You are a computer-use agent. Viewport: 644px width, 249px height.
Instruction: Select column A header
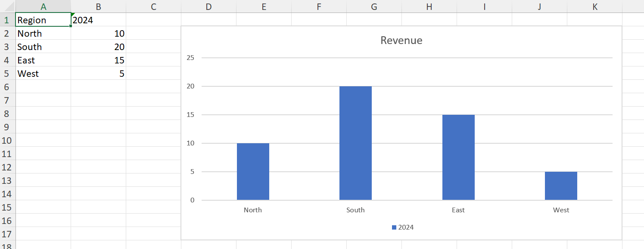coord(43,6)
